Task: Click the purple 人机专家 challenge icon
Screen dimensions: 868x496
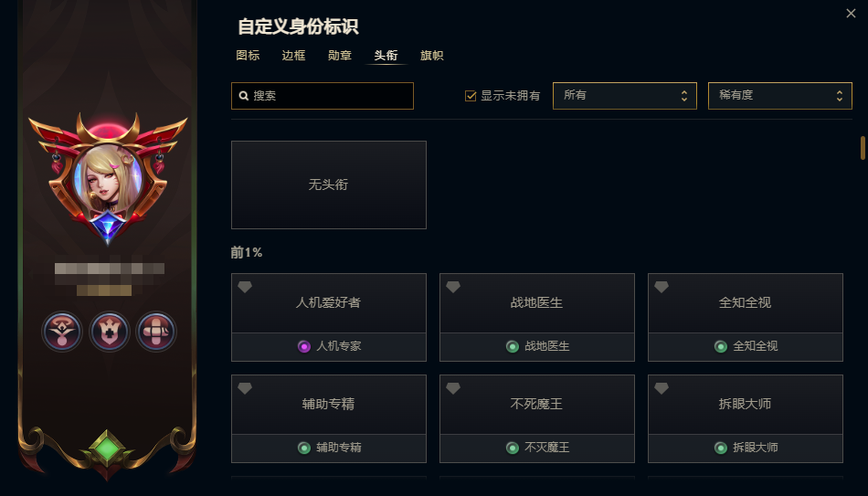Action: click(304, 346)
